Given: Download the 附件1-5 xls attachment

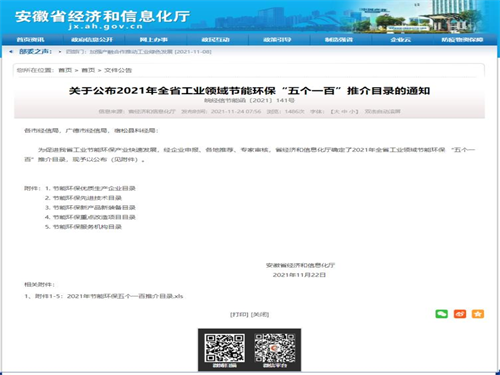Looking at the screenshot, I should coord(125,296).
